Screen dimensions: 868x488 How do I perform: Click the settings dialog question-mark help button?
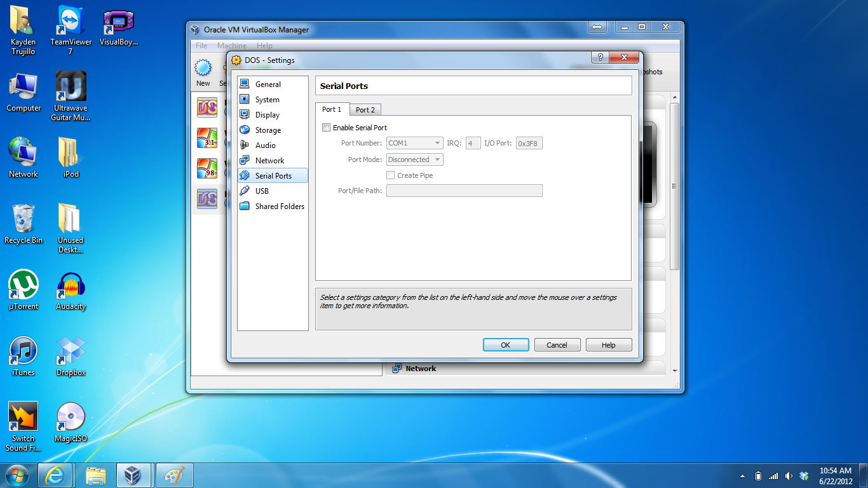click(x=599, y=58)
